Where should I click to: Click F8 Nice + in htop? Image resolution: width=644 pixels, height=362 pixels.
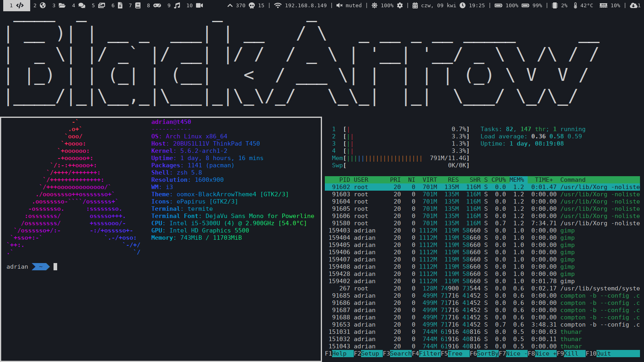pyautogui.click(x=542, y=354)
